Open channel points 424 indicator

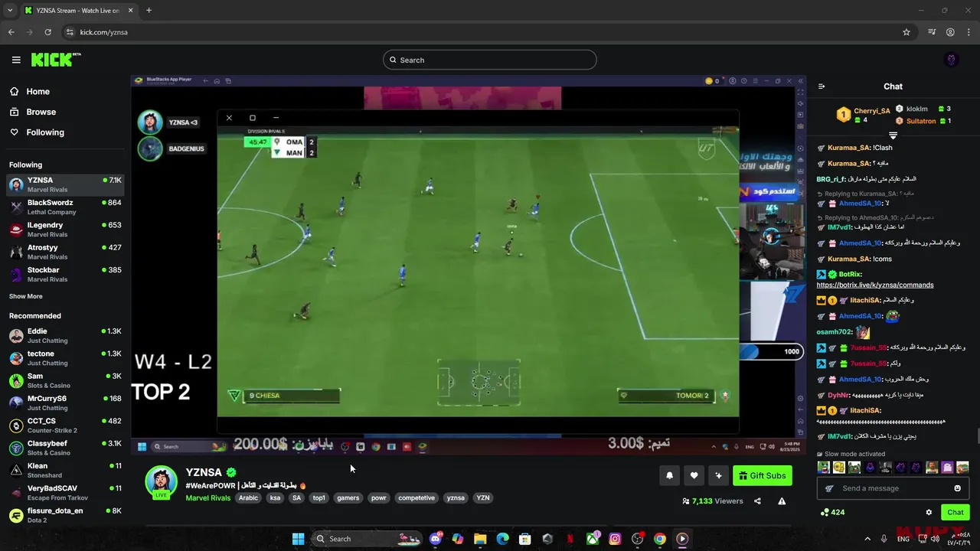pos(833,512)
